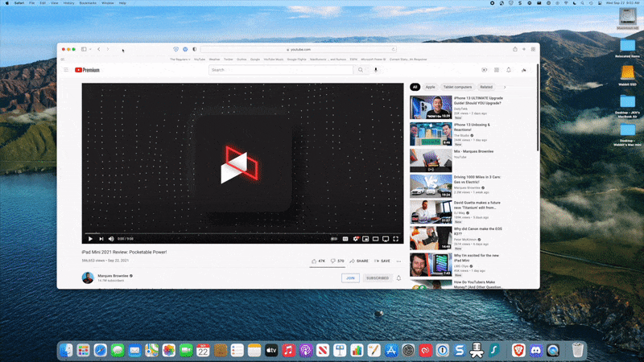Open YouTube notifications bell in header
Viewport: 644px width, 362px height.
tap(509, 70)
